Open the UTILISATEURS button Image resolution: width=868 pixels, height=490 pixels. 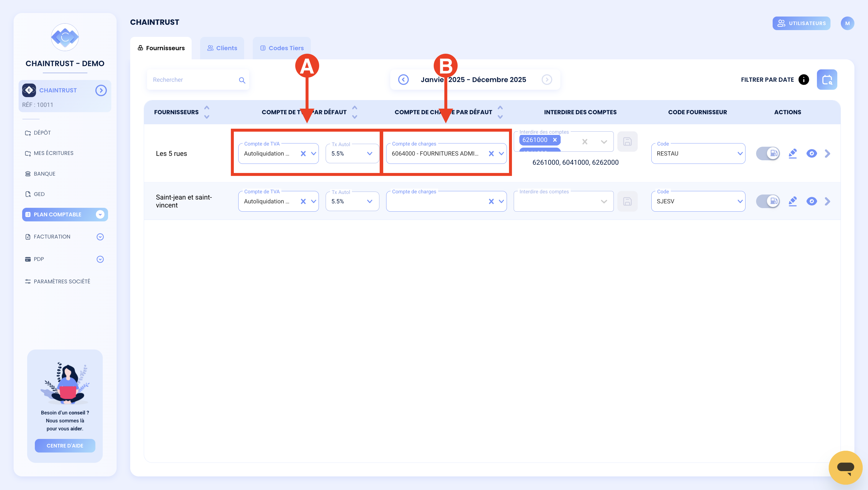[801, 23]
